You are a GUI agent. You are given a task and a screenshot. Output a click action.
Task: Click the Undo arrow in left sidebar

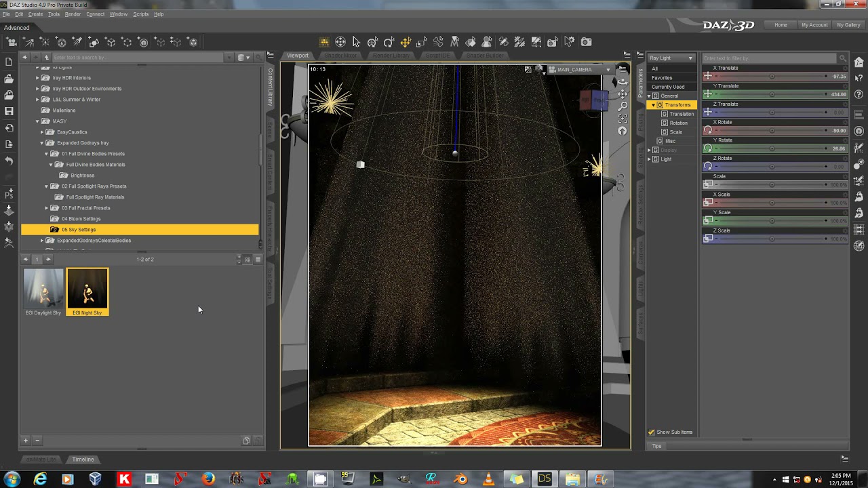pyautogui.click(x=9, y=161)
